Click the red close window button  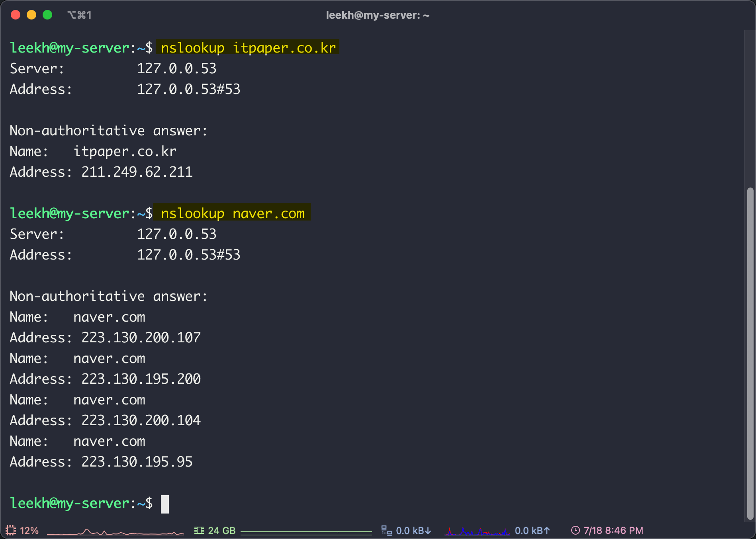[16, 15]
